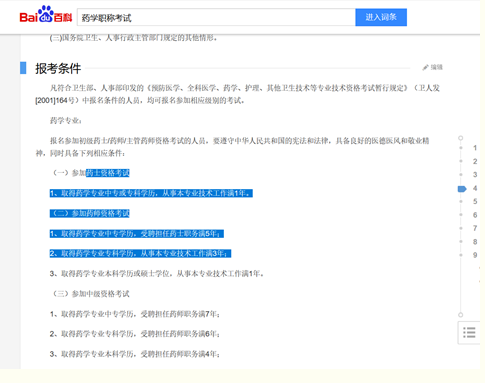485x383 pixels.
Task: Click the 药学专业 paragraph label
Action: pos(66,121)
